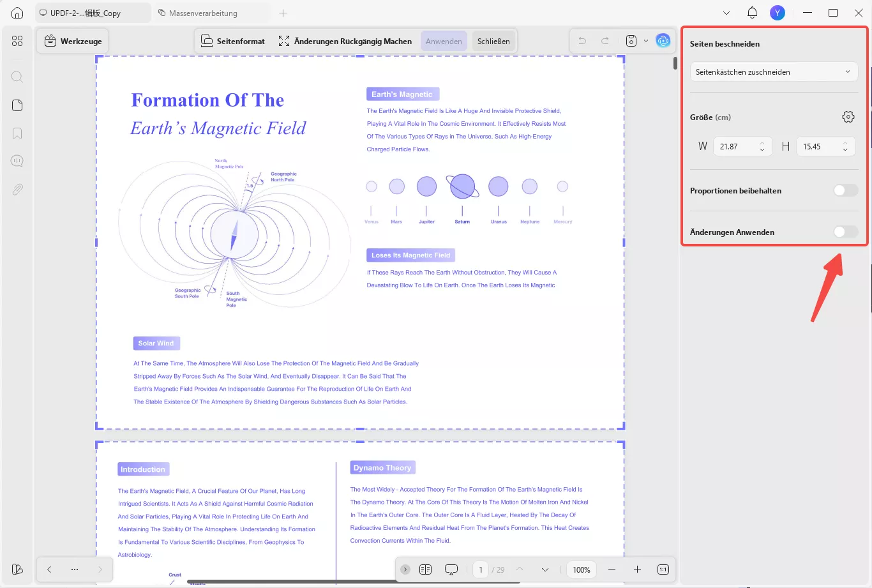Decrease the W width value with down arrow
Screen dimensions: 872x588
(x=762, y=150)
